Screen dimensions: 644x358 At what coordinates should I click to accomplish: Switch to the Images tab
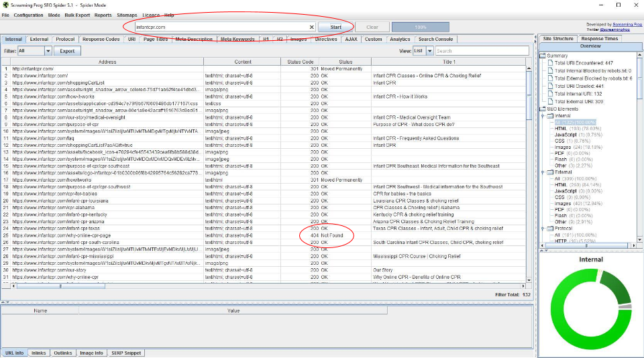coord(299,40)
